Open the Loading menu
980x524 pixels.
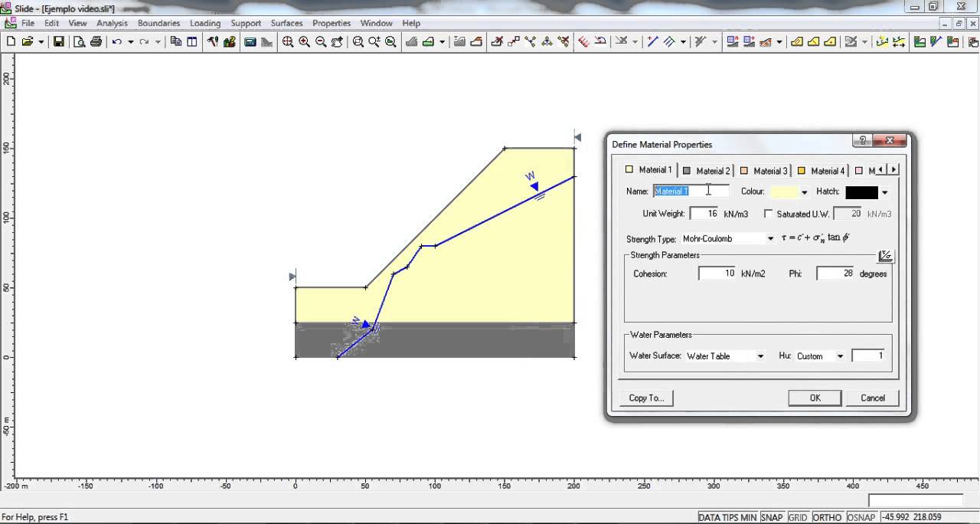(x=205, y=23)
